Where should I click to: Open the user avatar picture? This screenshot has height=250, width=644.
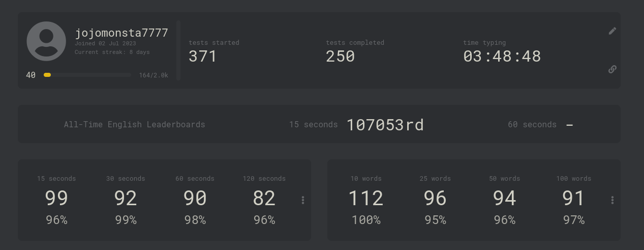(x=46, y=41)
